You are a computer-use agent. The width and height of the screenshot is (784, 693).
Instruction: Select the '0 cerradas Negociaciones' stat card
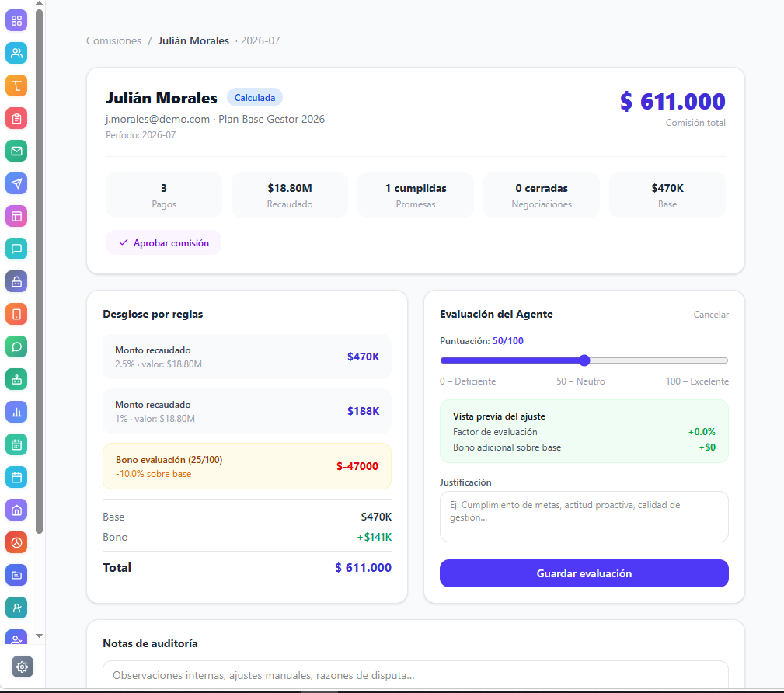pos(542,195)
